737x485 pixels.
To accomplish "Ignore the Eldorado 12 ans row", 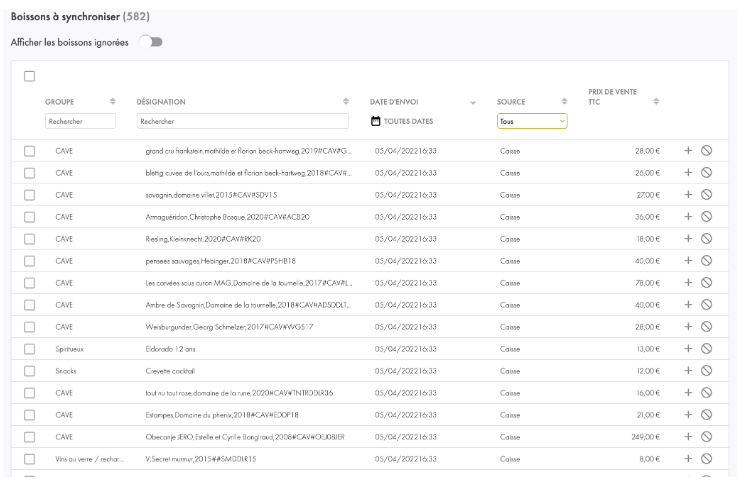I will pyautogui.click(x=706, y=349).
